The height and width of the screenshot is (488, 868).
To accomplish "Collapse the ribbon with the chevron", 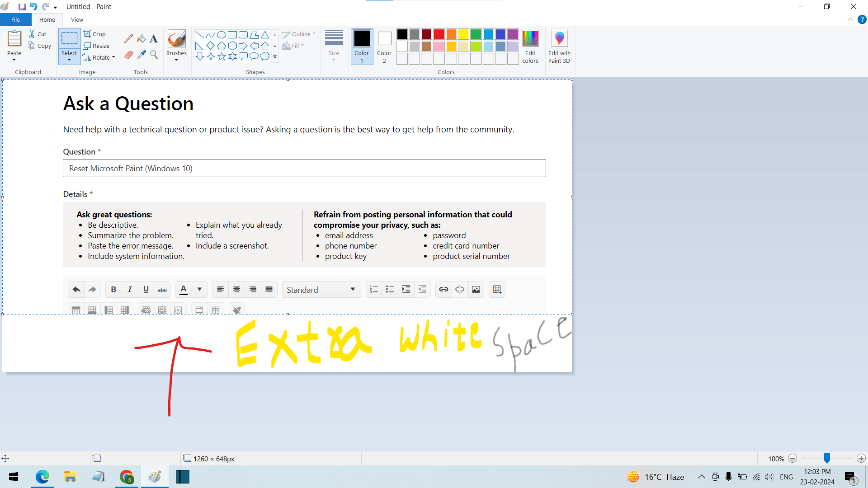I will (850, 19).
